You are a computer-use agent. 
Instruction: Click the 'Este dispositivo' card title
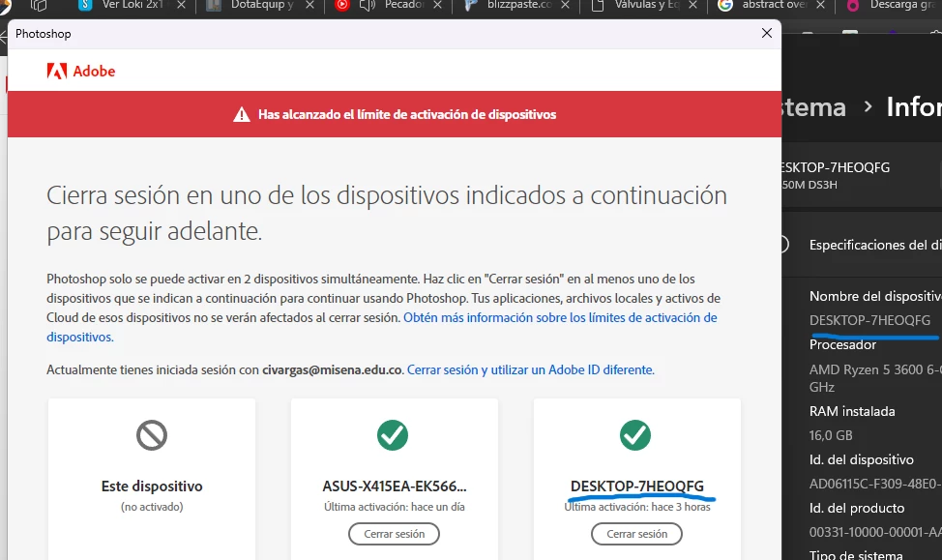point(152,486)
